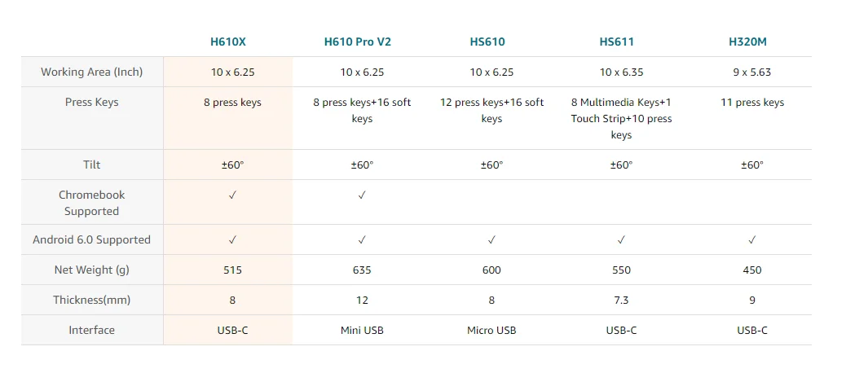The image size is (868, 373).
Task: Click the HS611 multimedia keys description cell
Action: (621, 118)
